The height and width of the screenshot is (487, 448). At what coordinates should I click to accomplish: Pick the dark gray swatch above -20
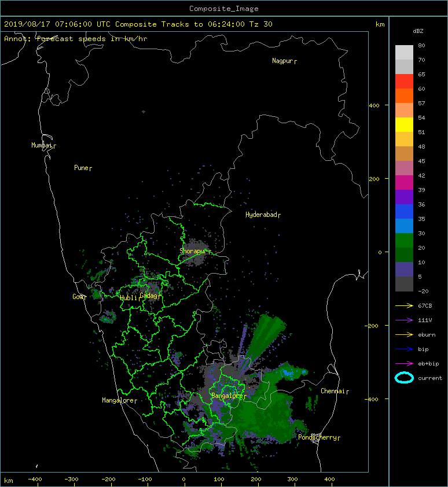(x=404, y=283)
